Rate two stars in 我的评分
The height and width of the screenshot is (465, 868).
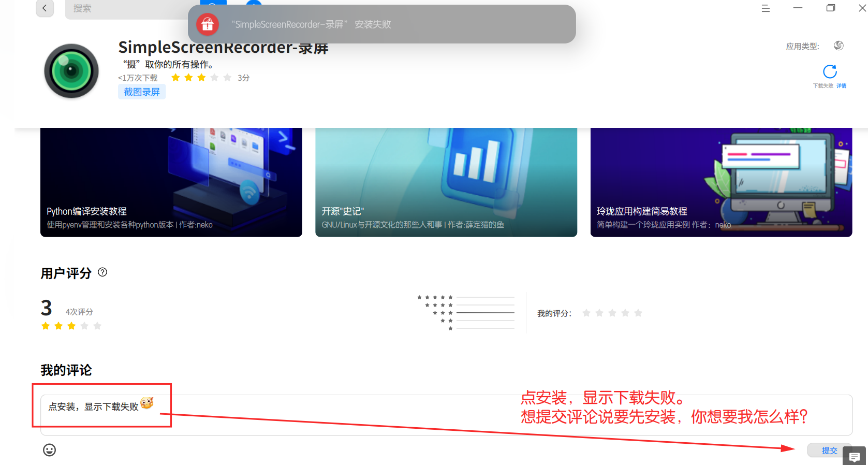(599, 313)
